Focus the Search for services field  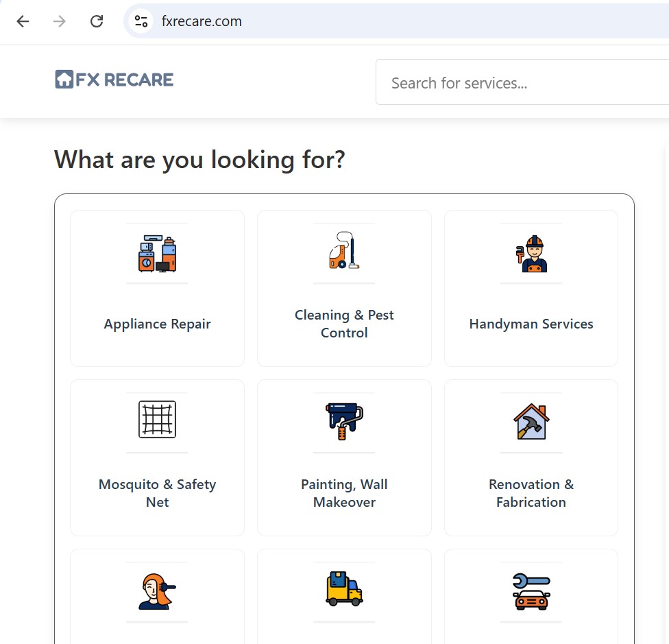pyautogui.click(x=521, y=83)
